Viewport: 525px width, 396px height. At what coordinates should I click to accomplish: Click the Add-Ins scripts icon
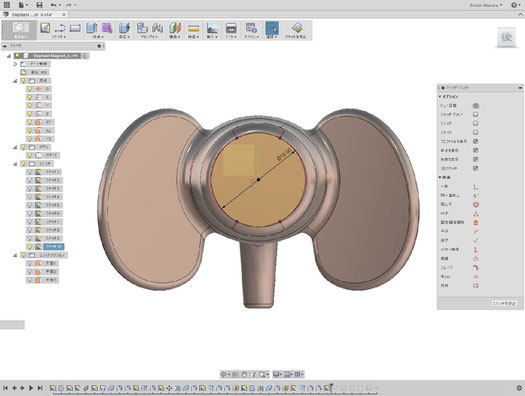pos(251,28)
